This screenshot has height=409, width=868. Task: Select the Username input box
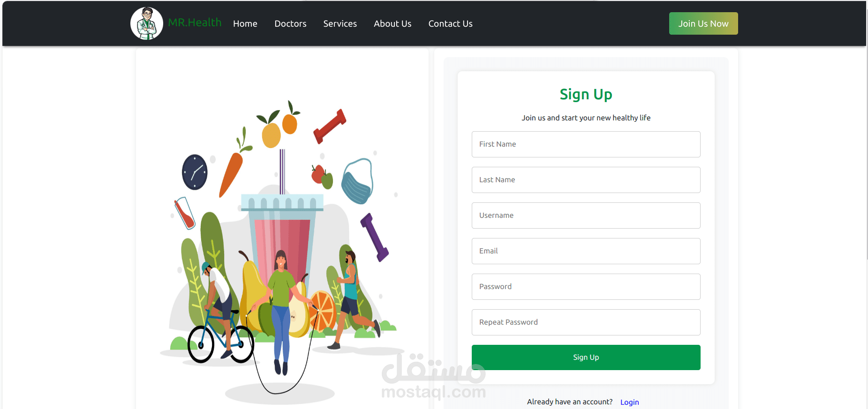(x=586, y=216)
